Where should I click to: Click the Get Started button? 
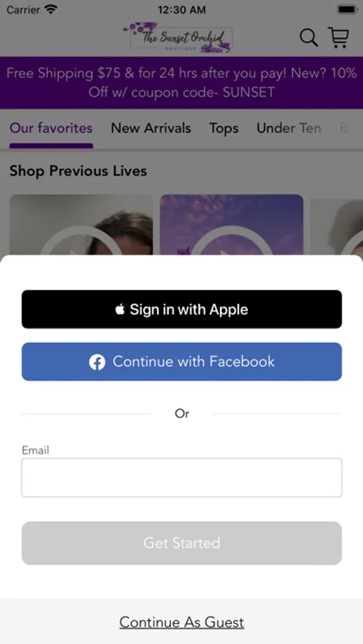click(182, 543)
